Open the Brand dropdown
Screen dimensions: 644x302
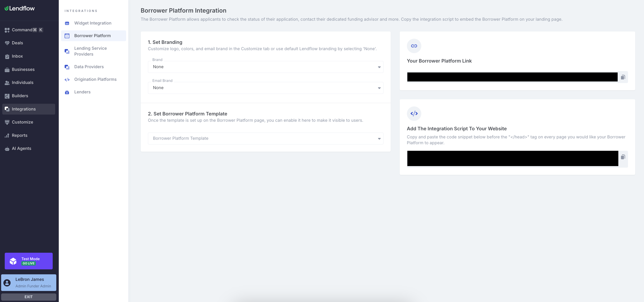point(265,67)
